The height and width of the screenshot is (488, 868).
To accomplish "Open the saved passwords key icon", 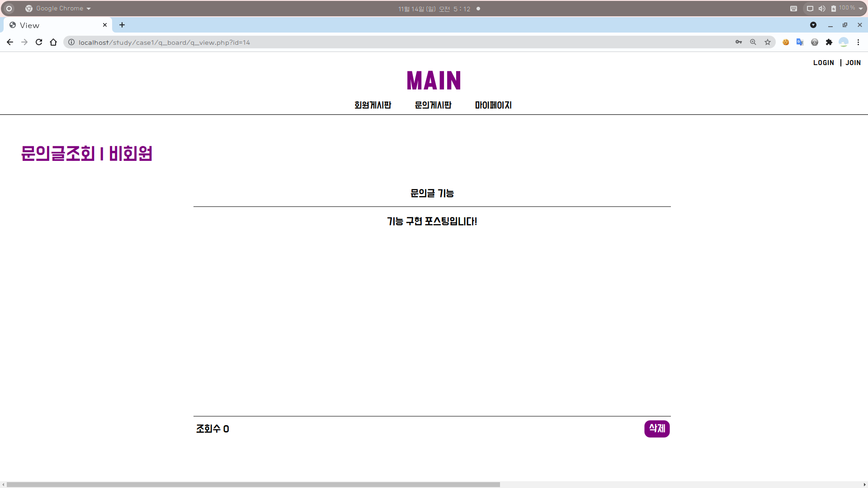I will [x=739, y=42].
